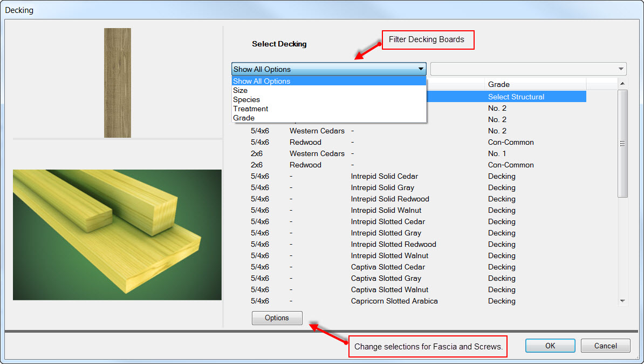Click the scroll-down arrow of the decking list
This screenshot has height=364, width=644.
click(x=622, y=301)
